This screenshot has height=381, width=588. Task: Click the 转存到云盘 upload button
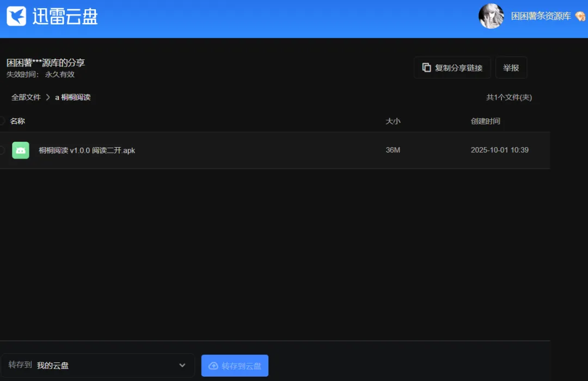235,366
